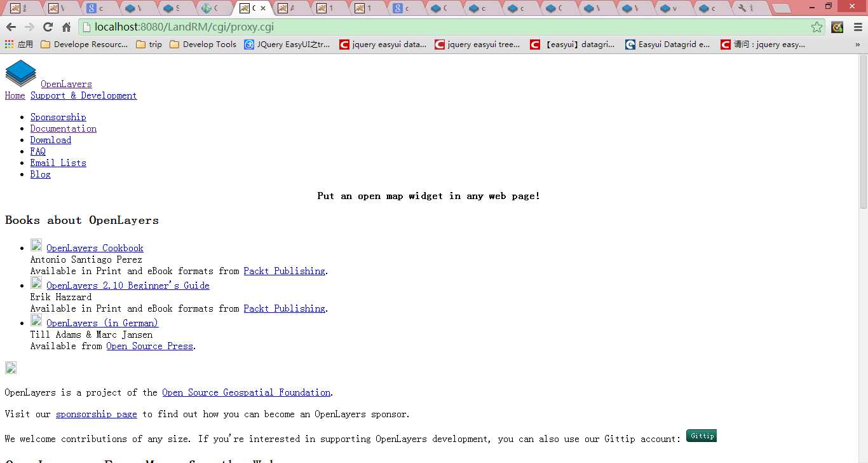Open the jquery easyui tree... bookmark

(478, 45)
